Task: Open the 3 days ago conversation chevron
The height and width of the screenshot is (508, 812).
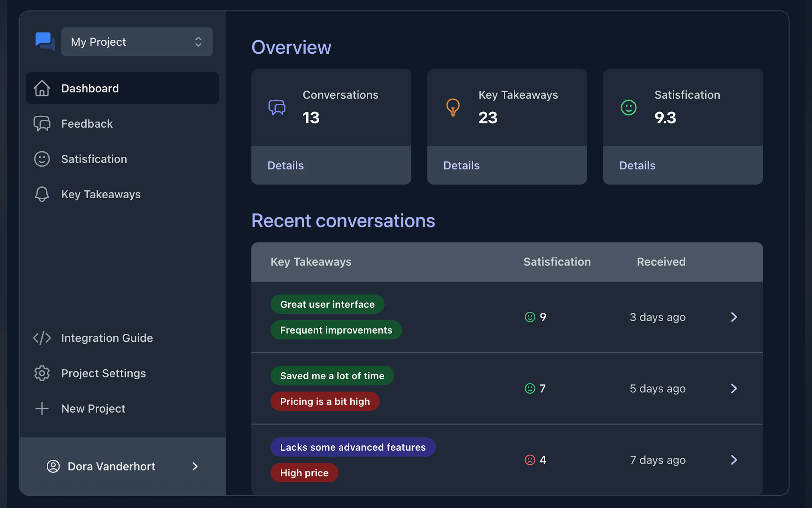Action: pyautogui.click(x=734, y=317)
